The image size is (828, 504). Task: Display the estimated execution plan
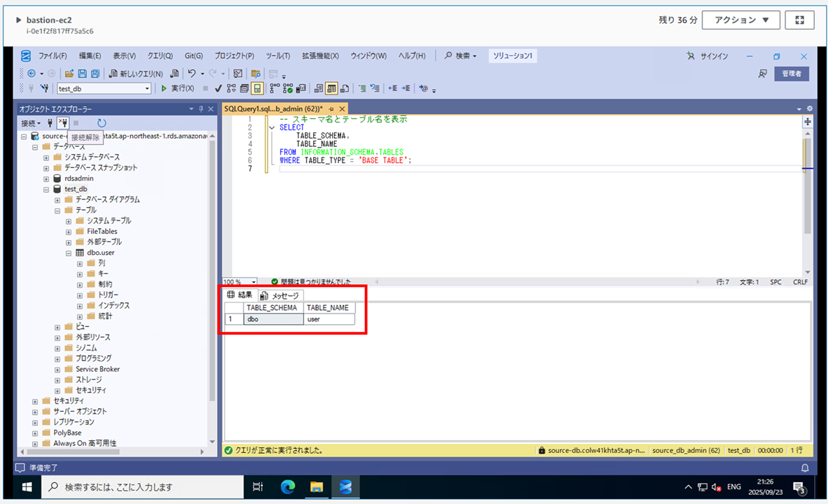pyautogui.click(x=231, y=88)
